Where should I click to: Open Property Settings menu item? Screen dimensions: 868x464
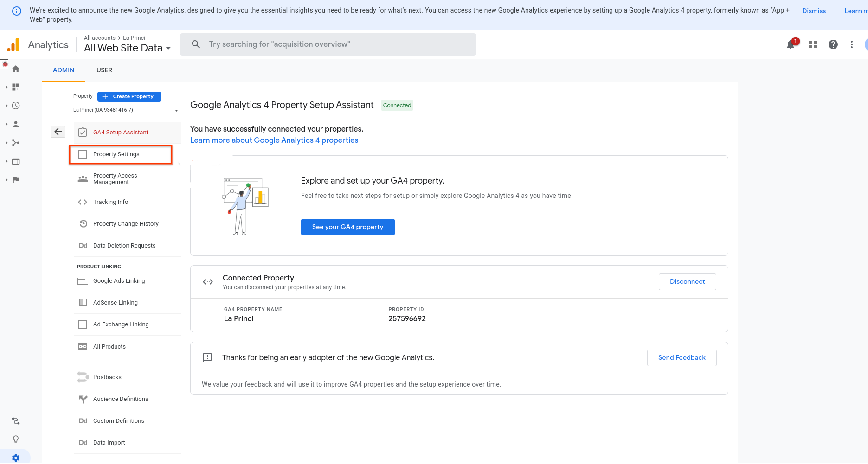[x=121, y=154]
